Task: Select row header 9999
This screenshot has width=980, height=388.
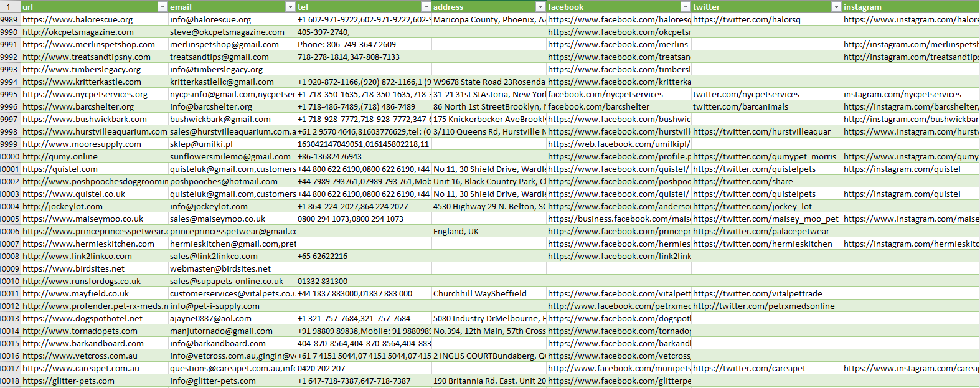Action: pyautogui.click(x=10, y=144)
